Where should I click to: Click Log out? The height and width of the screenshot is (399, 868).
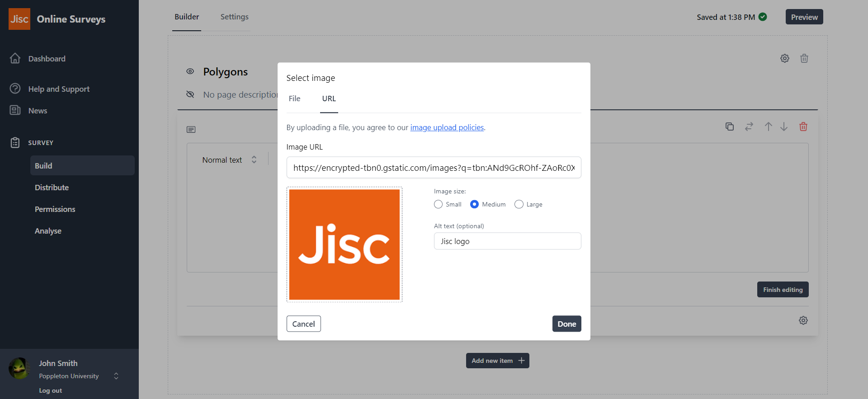pos(51,390)
